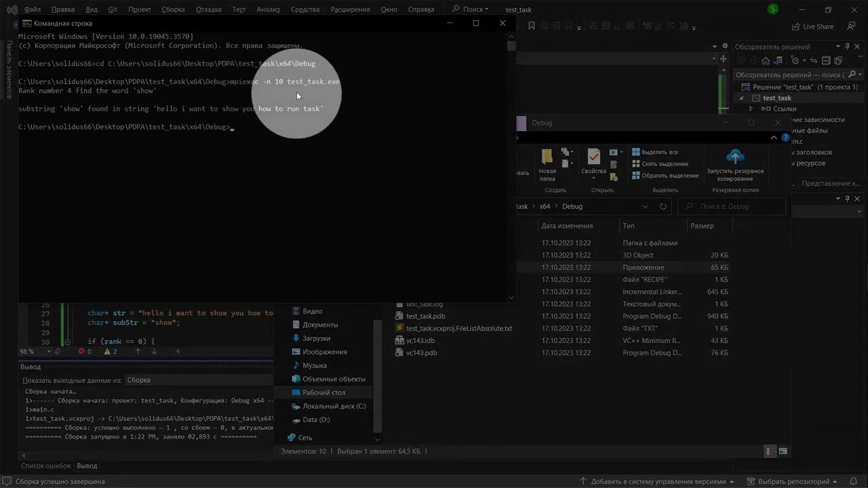Viewport: 868px width, 488px height.
Task: Open address bar history dropdown in Explorer
Action: point(646,207)
